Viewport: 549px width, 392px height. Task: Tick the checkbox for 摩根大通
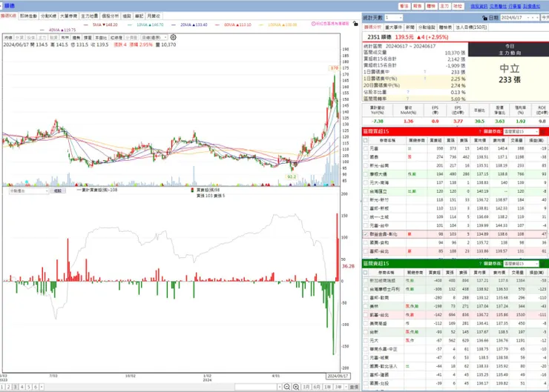[x=366, y=174]
